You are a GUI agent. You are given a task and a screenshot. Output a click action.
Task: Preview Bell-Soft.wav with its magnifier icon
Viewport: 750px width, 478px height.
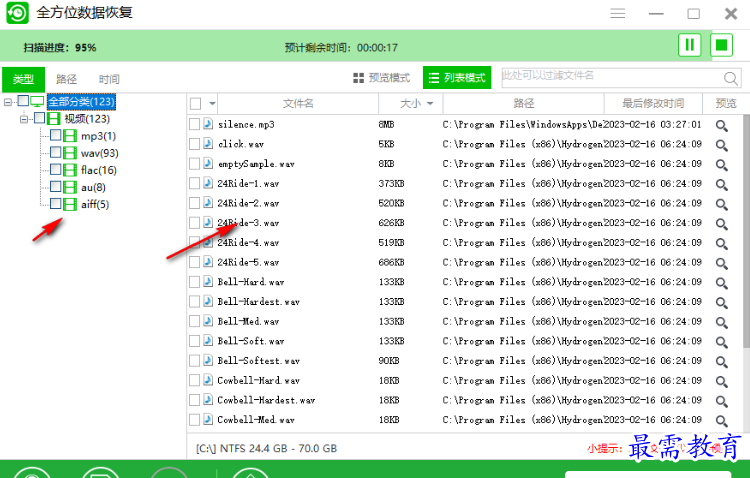click(721, 342)
